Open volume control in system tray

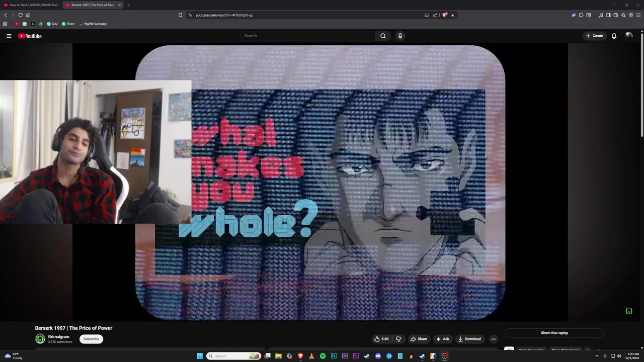(x=619, y=356)
